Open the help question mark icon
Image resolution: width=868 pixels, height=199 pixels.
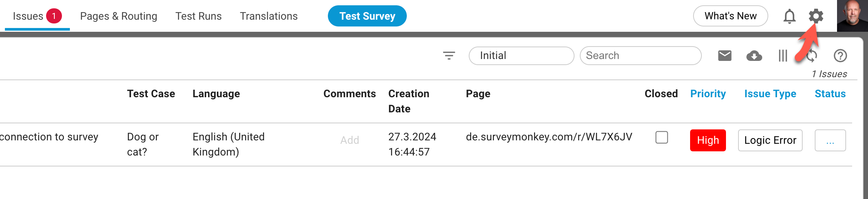840,56
